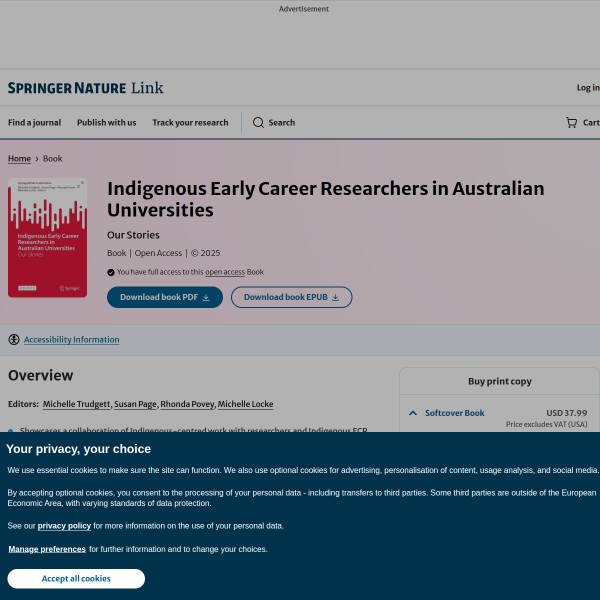
Task: Open editor Rhonda Povey's profile
Action: point(186,404)
